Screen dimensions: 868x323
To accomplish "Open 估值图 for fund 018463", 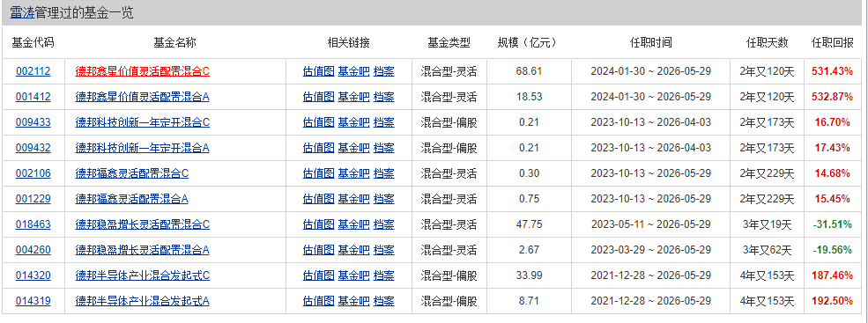I will point(318,224).
